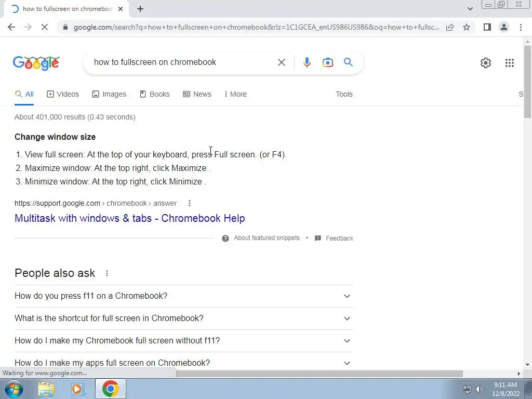
Task: Open the Chrome profile avatar
Action: click(x=504, y=27)
